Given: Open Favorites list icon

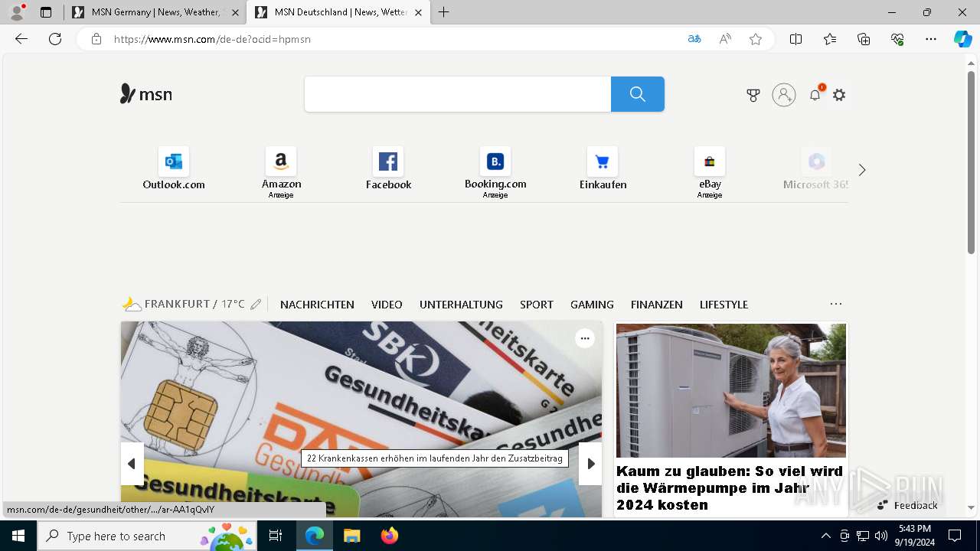Looking at the screenshot, I should [830, 39].
